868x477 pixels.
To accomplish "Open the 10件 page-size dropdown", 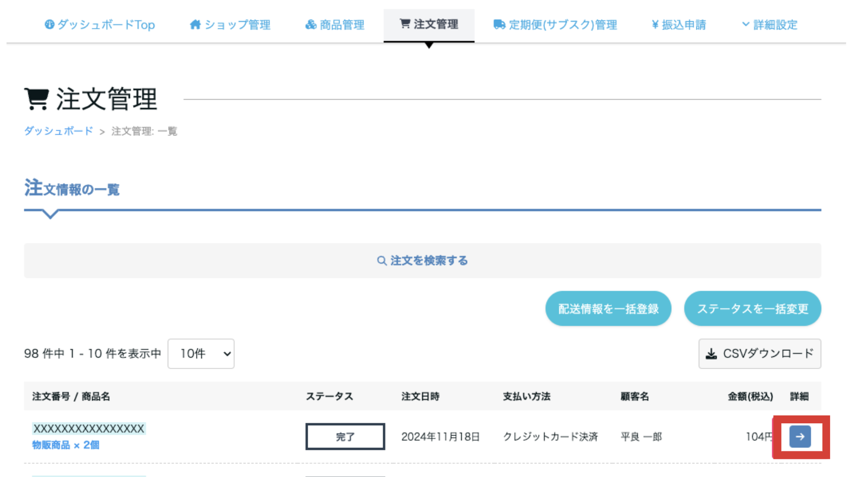I will tap(201, 354).
